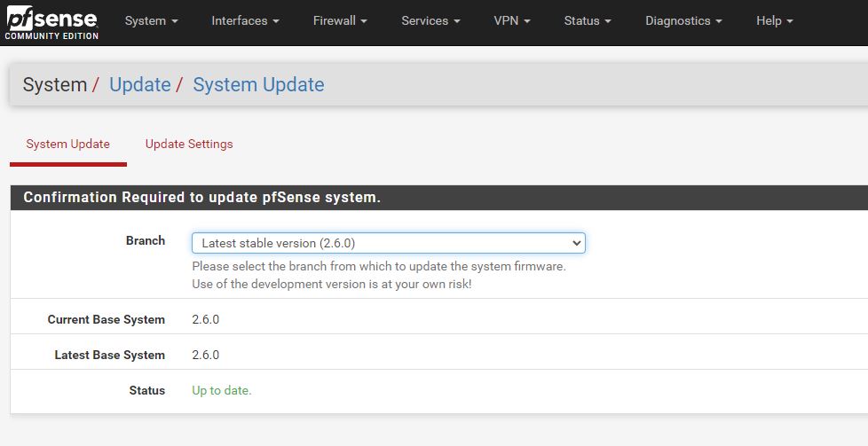Click the Update breadcrumb link
868x446 pixels.
pos(139,85)
